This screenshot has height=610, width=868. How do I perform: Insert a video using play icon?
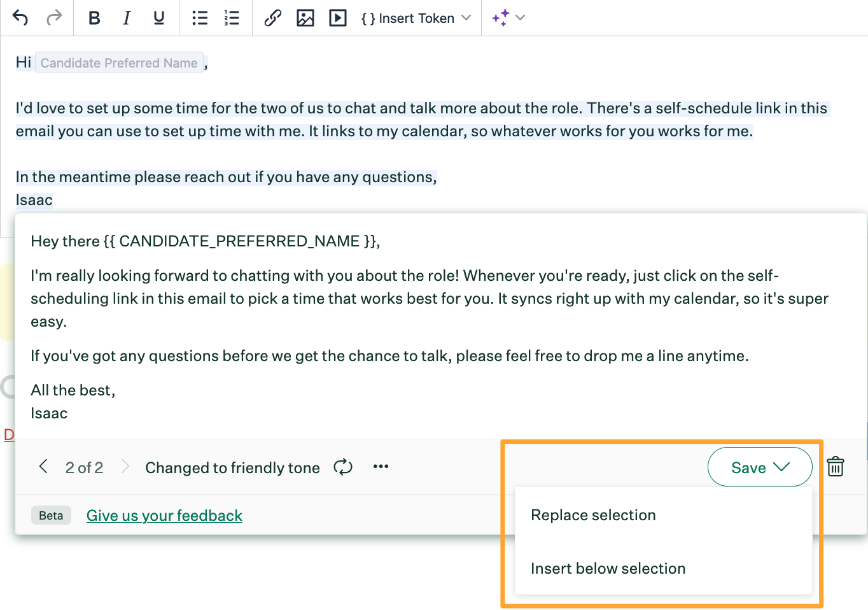click(x=338, y=18)
